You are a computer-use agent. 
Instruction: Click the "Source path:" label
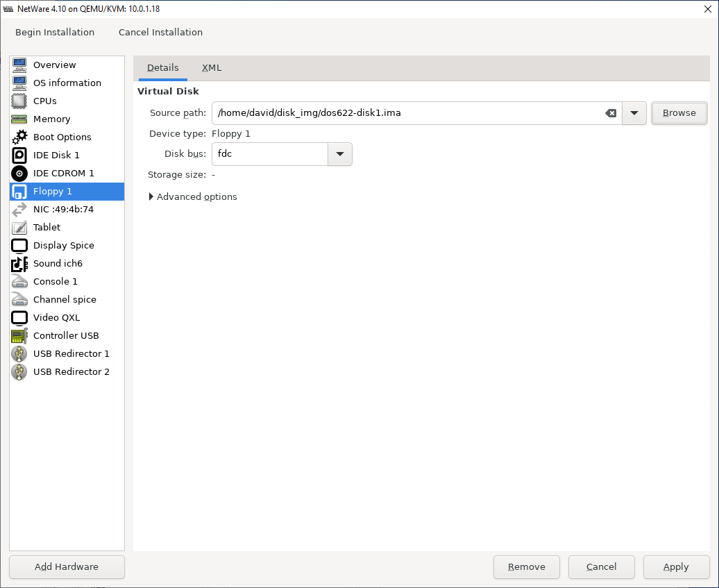tap(178, 113)
